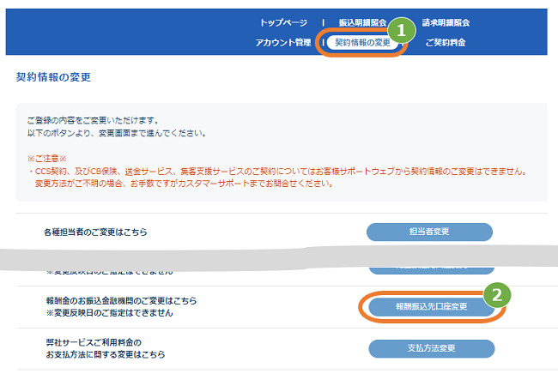The image size is (558, 392).
Task: Click the 報酬振込先口座変更 button
Action: [431, 306]
